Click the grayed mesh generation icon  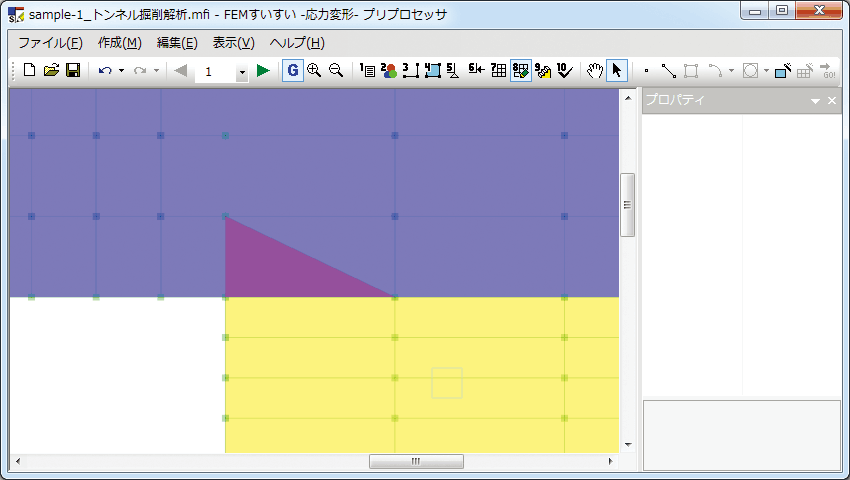tap(805, 71)
